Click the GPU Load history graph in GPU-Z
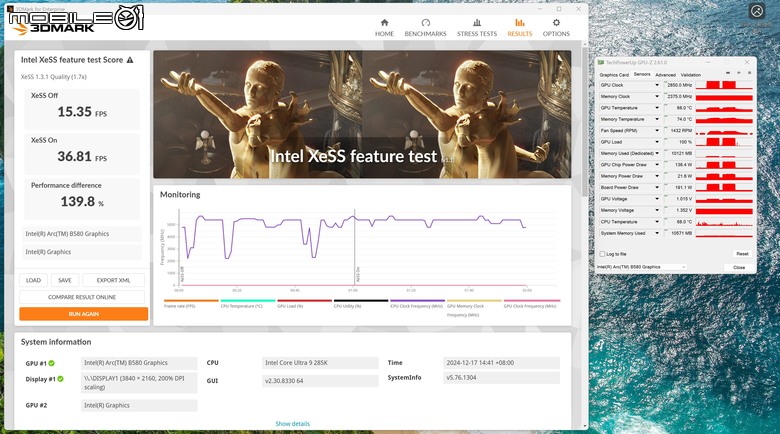This screenshot has height=434, width=780. [x=724, y=142]
